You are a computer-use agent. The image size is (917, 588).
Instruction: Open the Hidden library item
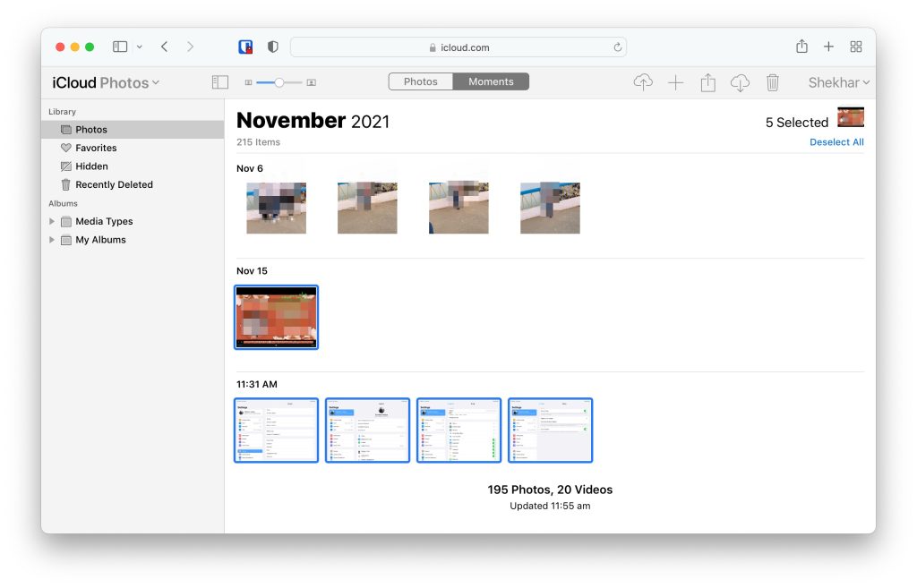(133, 166)
